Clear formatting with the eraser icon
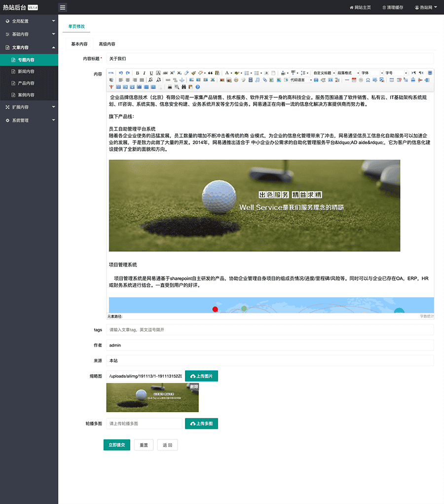 (186, 73)
